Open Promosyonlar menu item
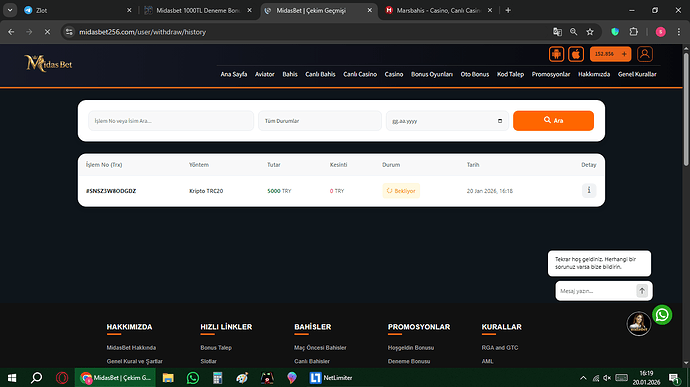690x387 pixels. pyautogui.click(x=551, y=74)
